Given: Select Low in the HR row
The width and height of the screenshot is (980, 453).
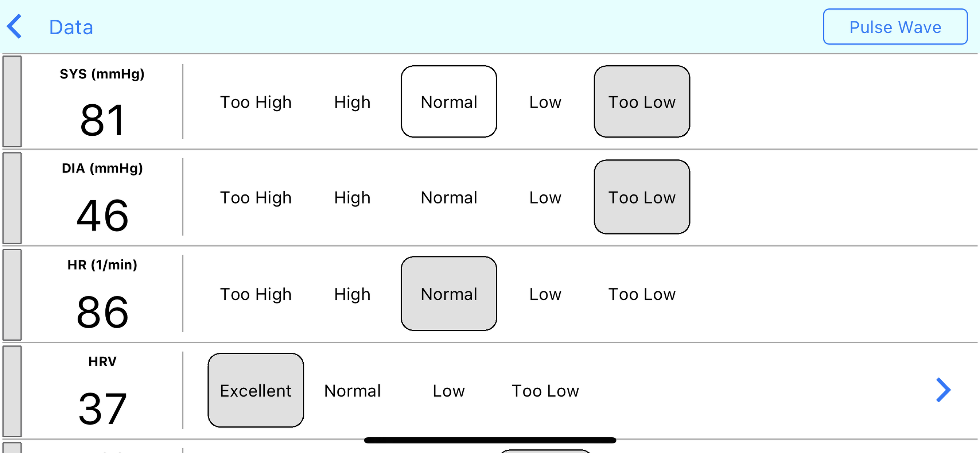Looking at the screenshot, I should 545,294.
